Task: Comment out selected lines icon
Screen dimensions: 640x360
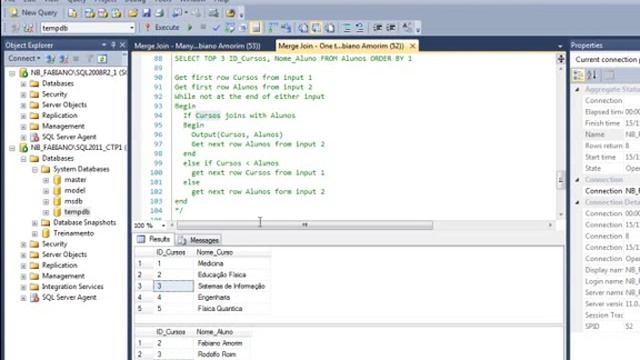Action: 347,28
